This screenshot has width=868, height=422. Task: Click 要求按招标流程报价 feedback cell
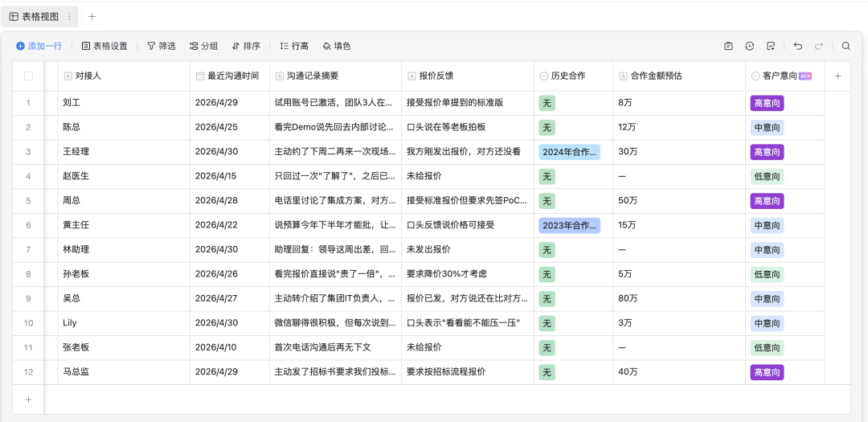[x=468, y=372]
